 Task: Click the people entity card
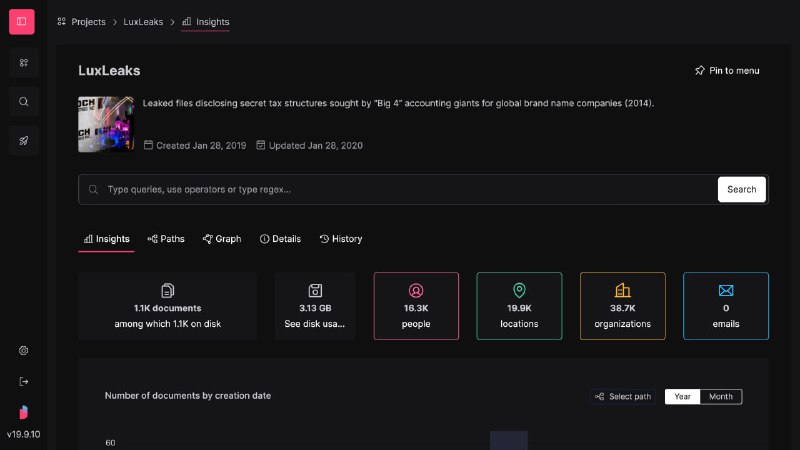coord(416,306)
